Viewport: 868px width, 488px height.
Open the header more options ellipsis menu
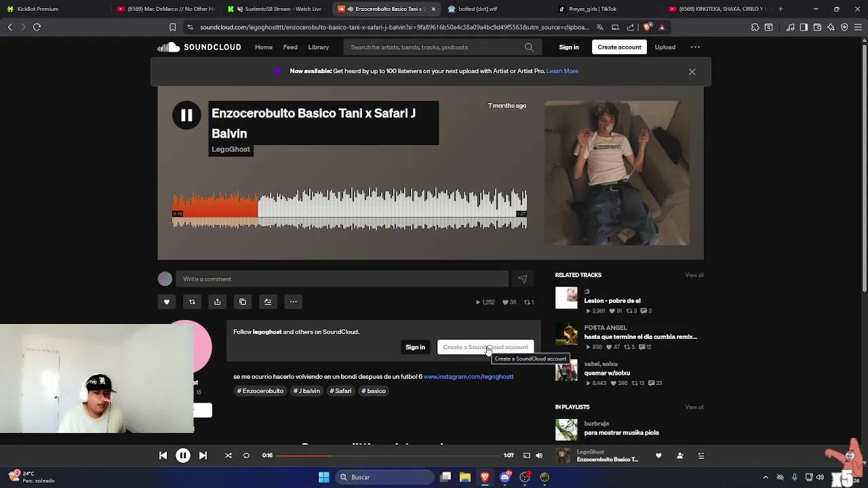[695, 47]
